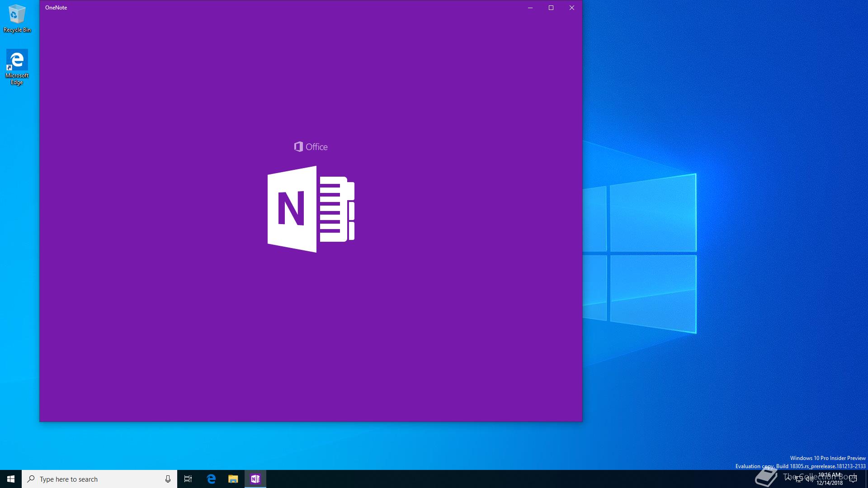The width and height of the screenshot is (868, 488).
Task: Open the clock showing 12/14/2018
Action: (x=830, y=479)
